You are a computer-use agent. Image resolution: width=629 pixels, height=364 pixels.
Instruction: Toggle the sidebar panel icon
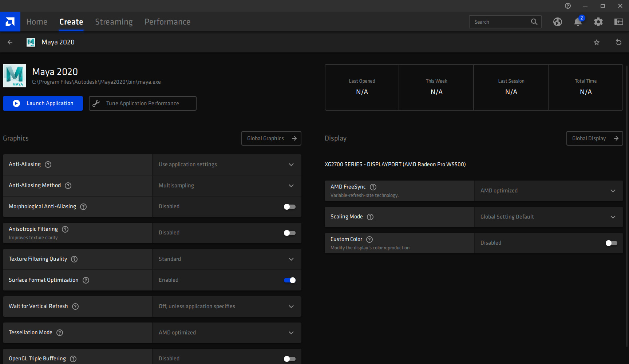click(x=619, y=22)
